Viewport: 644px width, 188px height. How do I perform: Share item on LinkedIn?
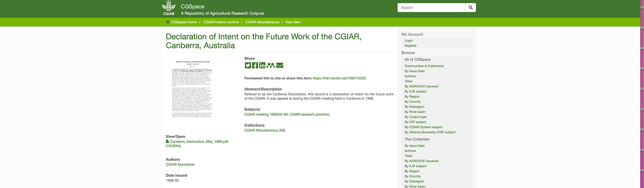pyautogui.click(x=262, y=65)
